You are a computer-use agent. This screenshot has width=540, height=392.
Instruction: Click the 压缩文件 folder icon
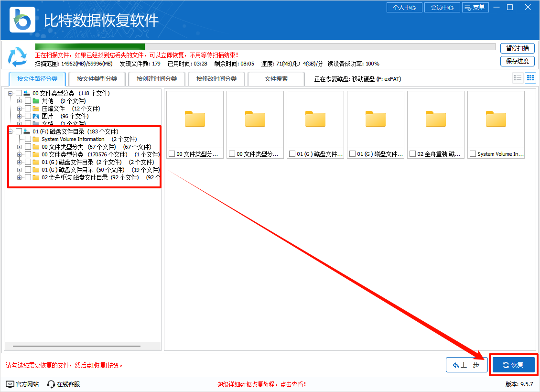tap(36, 109)
